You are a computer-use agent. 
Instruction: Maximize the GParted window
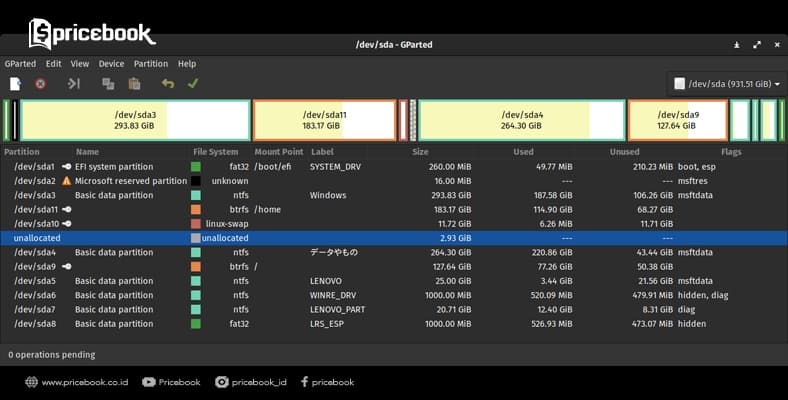point(757,45)
